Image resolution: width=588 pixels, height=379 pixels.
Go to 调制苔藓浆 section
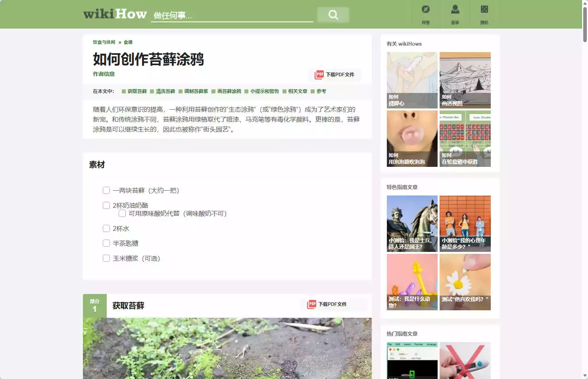(196, 91)
